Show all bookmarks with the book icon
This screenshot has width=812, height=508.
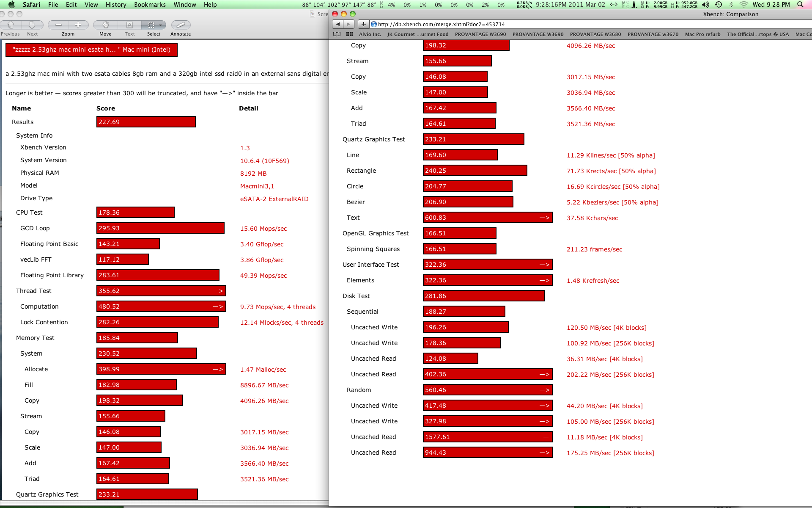[x=337, y=34]
